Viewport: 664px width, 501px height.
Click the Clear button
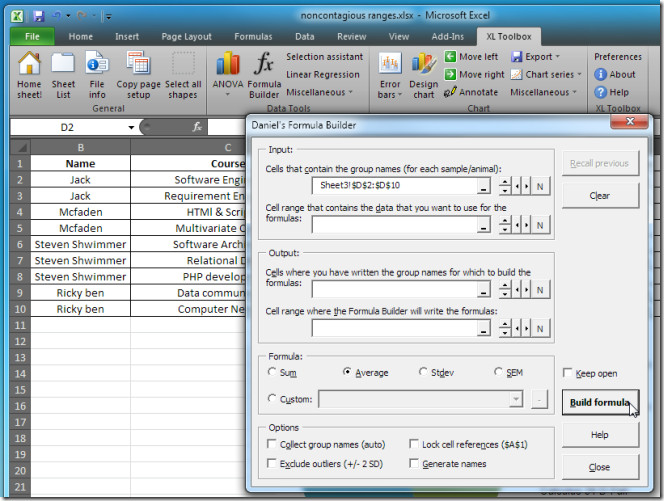600,196
